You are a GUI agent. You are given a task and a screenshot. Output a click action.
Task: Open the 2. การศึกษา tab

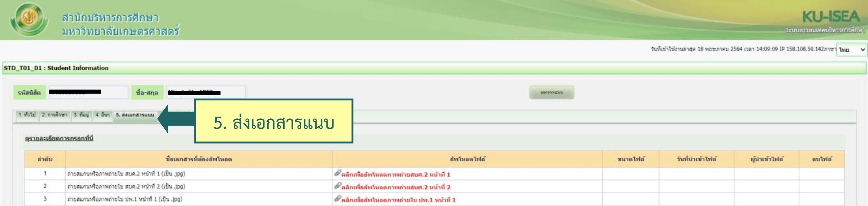54,115
